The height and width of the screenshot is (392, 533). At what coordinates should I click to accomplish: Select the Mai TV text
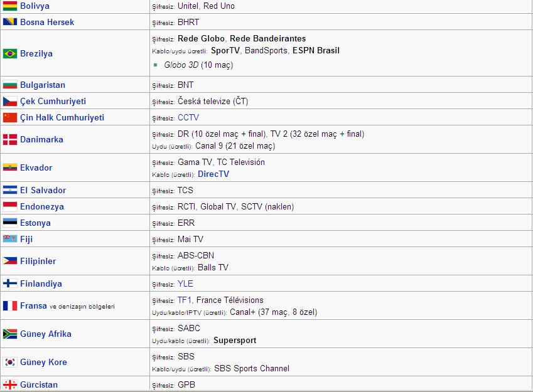[190, 239]
